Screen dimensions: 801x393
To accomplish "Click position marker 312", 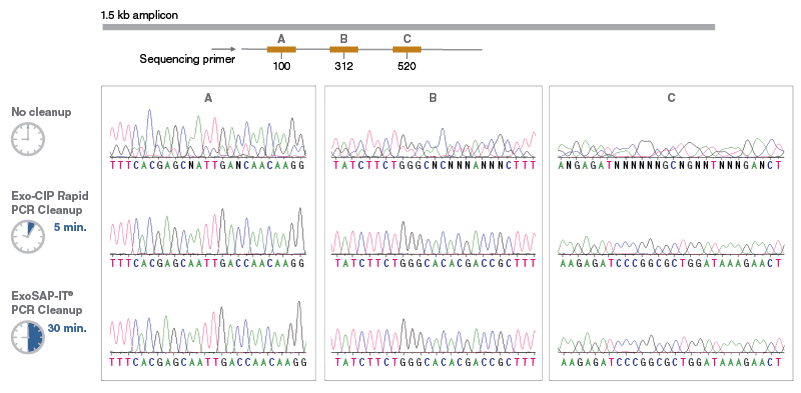I will 344,66.
